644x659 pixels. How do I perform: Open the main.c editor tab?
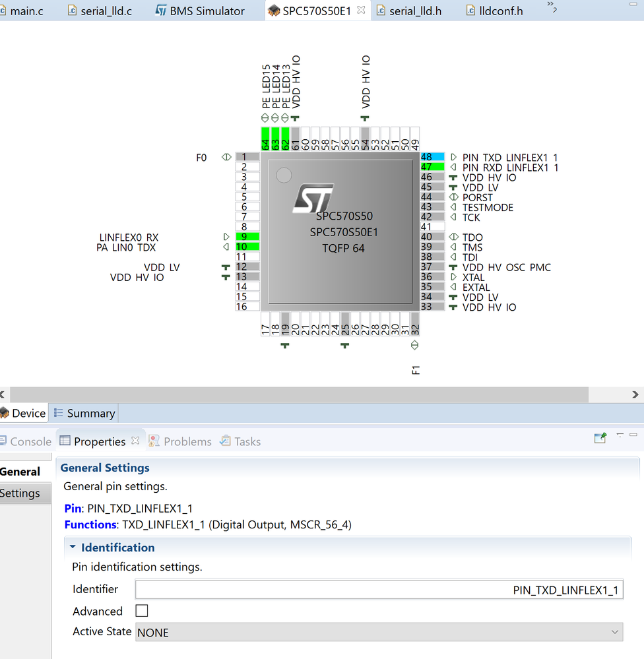coord(22,11)
